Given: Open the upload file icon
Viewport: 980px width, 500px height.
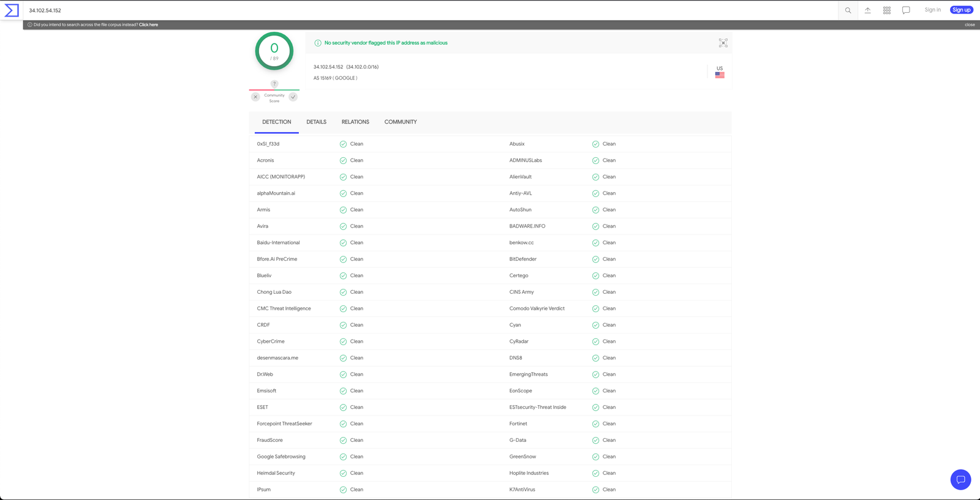Looking at the screenshot, I should [867, 10].
